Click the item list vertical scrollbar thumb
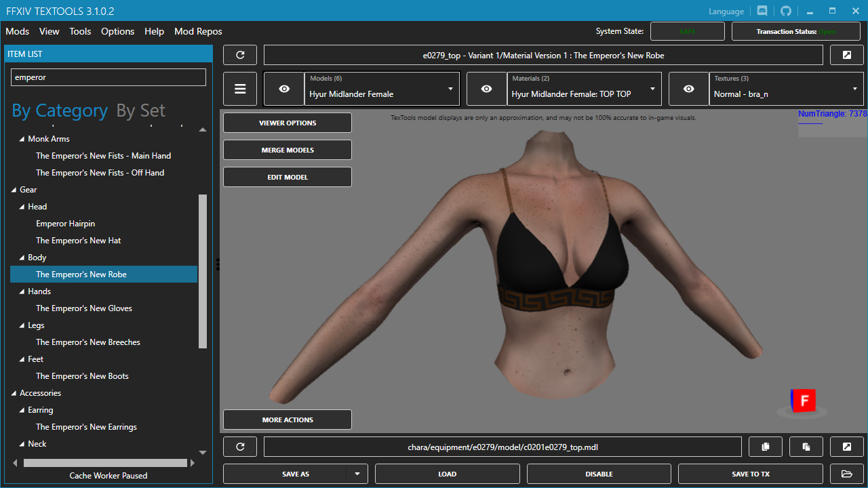Viewport: 868px width, 488px height. pyautogui.click(x=203, y=271)
